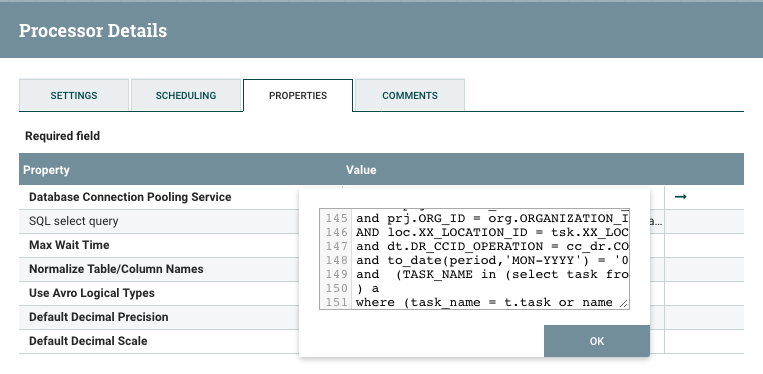Click line 150 containing ') a'
Image resolution: width=763 pixels, height=374 pixels.
pyautogui.click(x=367, y=288)
